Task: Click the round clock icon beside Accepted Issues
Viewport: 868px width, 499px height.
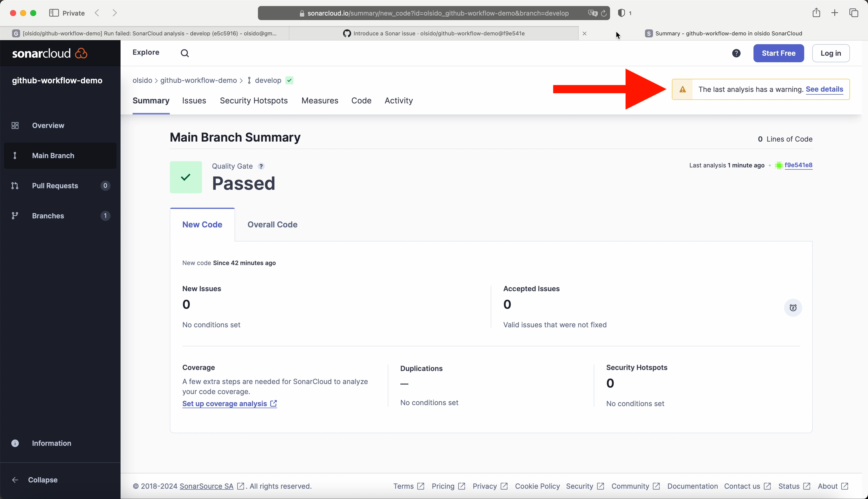Action: (x=793, y=308)
